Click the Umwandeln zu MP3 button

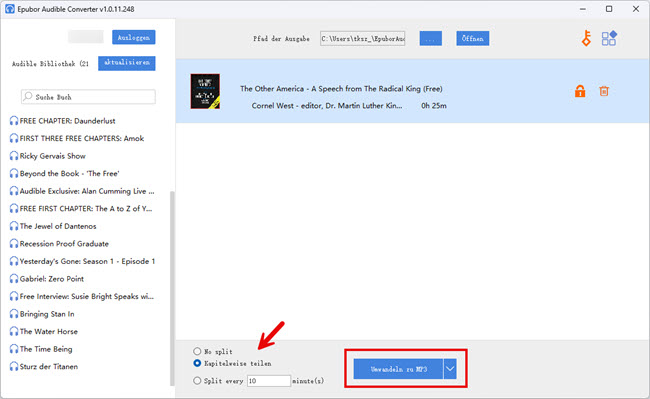(x=398, y=369)
